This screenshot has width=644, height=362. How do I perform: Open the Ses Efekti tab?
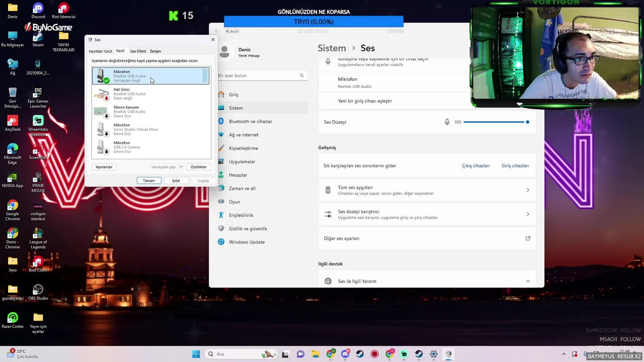point(138,51)
